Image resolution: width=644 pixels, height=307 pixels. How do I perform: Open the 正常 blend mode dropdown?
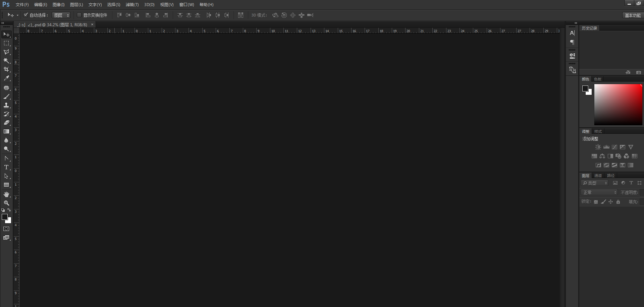click(599, 192)
